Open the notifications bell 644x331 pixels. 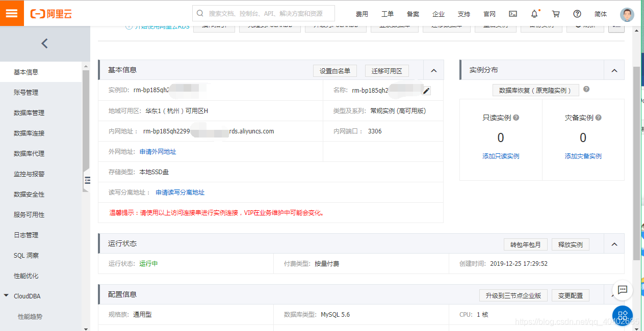point(533,14)
